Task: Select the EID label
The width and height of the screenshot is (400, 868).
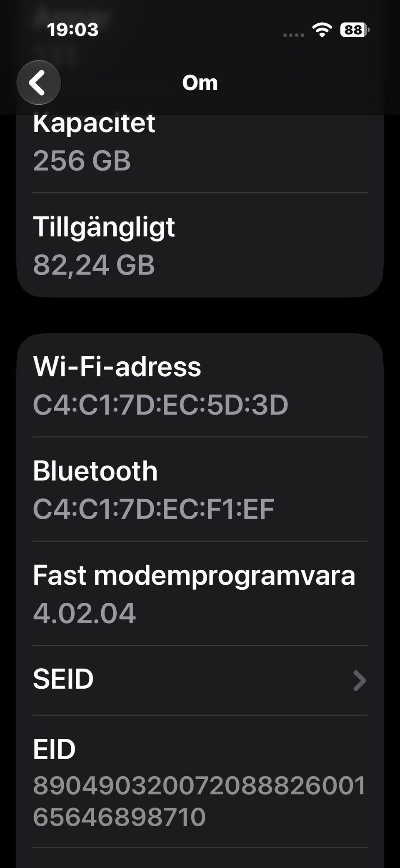Action: point(54,749)
